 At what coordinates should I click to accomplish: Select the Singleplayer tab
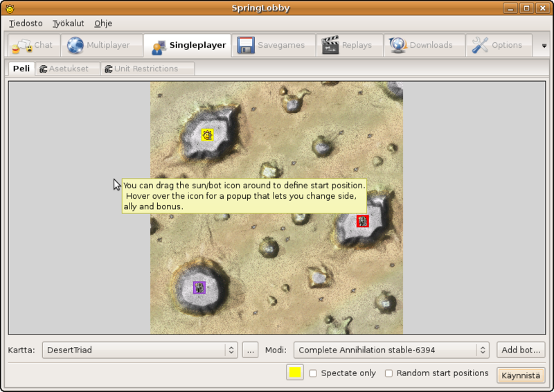coord(188,45)
